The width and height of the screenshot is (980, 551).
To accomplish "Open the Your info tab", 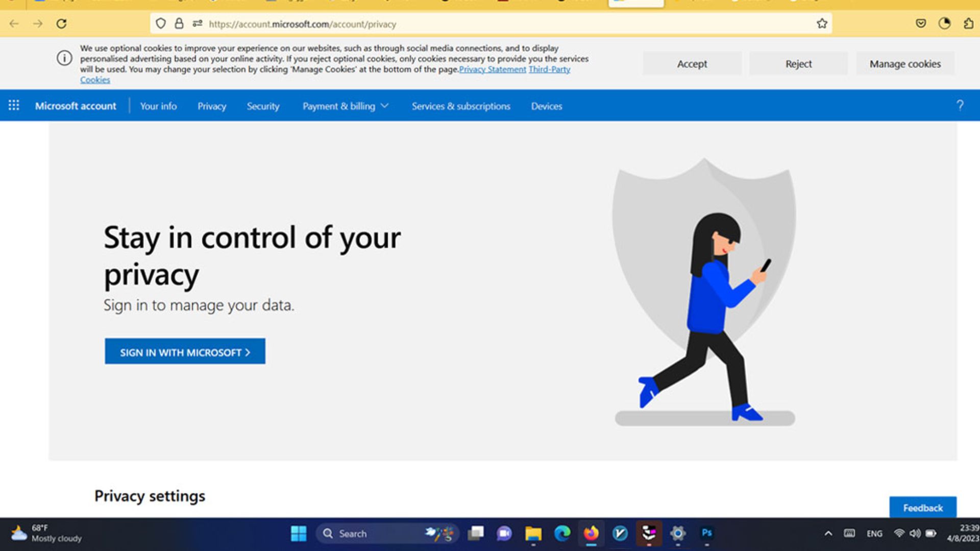I will coord(158,106).
